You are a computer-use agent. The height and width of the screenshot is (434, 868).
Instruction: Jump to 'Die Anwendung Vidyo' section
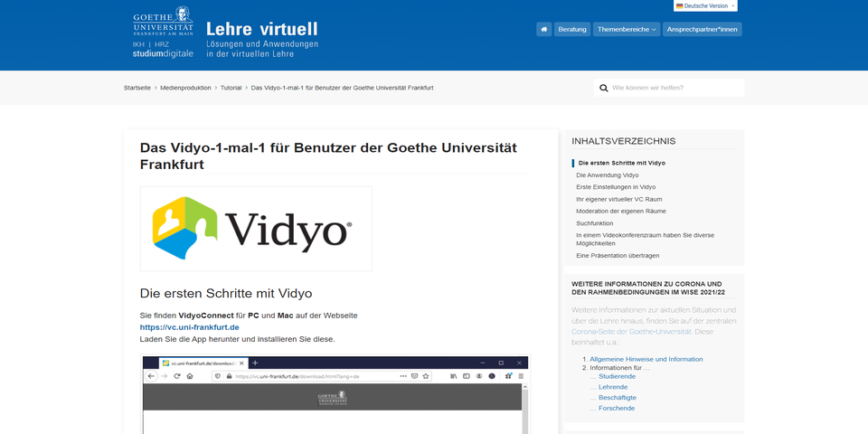point(608,175)
